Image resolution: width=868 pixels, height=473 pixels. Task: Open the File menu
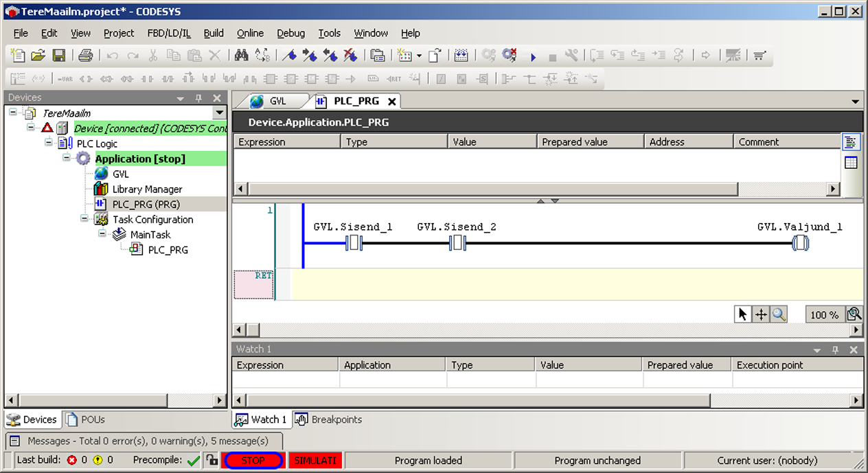pyautogui.click(x=21, y=33)
